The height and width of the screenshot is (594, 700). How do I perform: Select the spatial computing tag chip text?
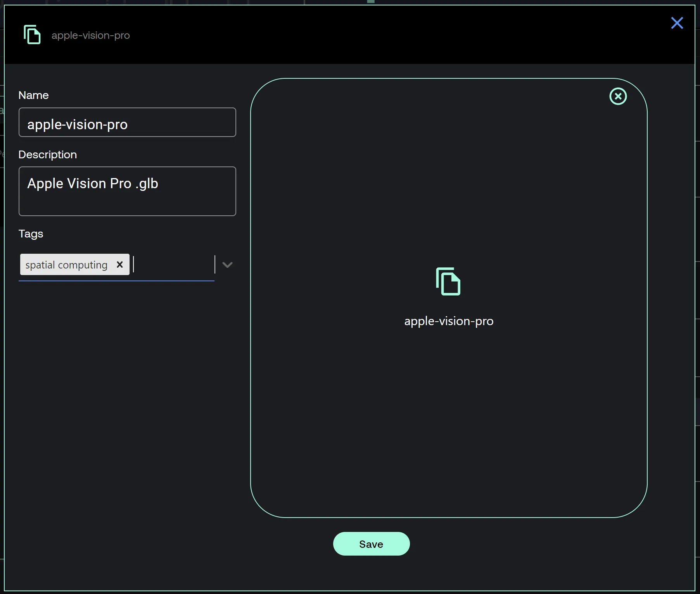coord(66,265)
